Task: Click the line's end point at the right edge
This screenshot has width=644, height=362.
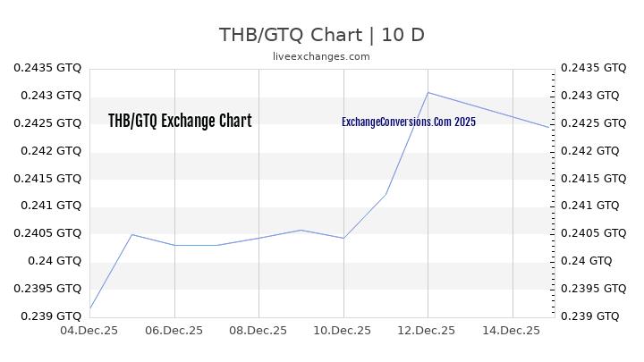Action: click(549, 128)
